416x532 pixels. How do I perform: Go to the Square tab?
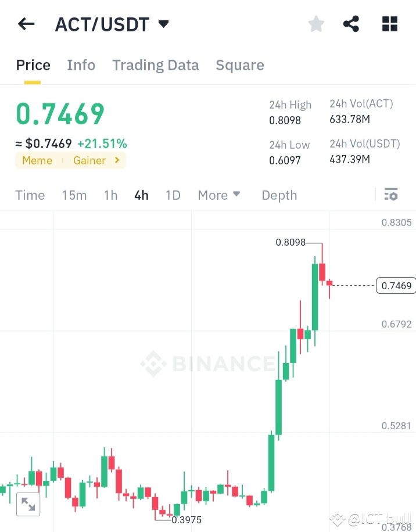tap(239, 65)
